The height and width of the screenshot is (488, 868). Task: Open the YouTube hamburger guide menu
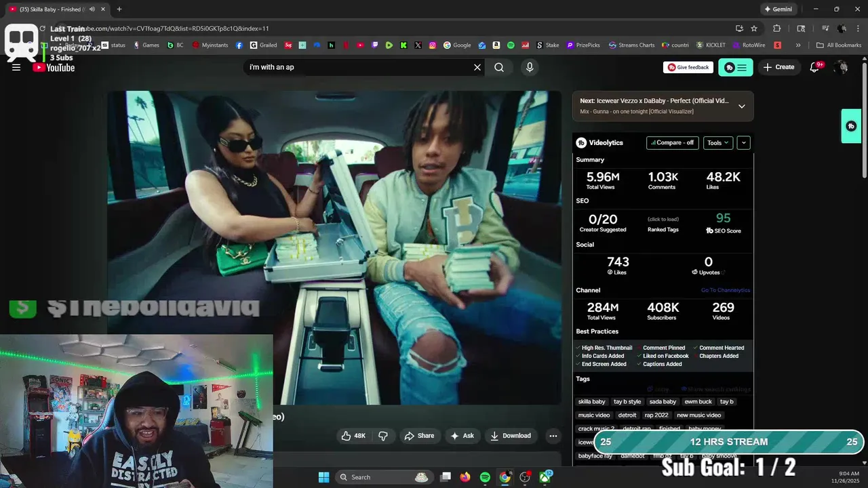click(x=16, y=67)
